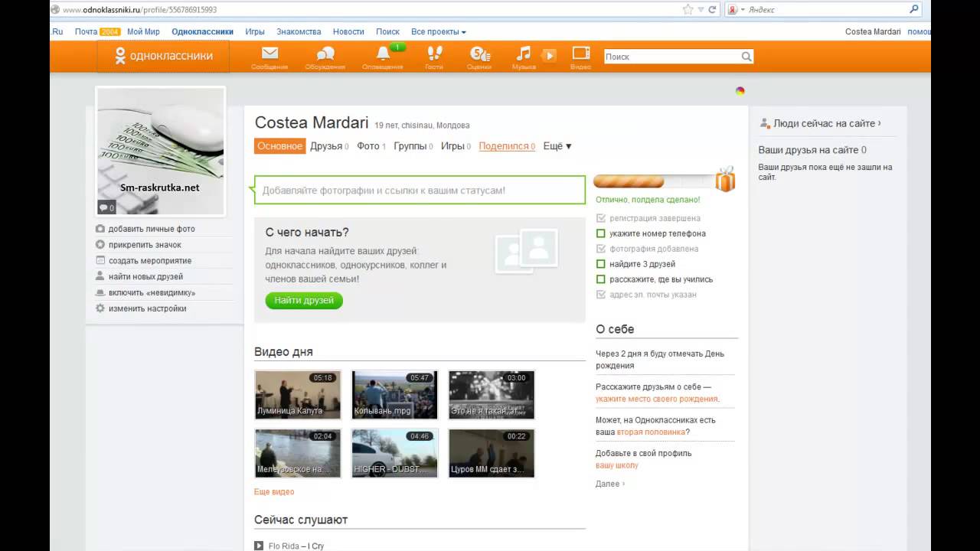The height and width of the screenshot is (551, 980).
Task: Click the Yandex search magnifier icon
Action: point(914,9)
